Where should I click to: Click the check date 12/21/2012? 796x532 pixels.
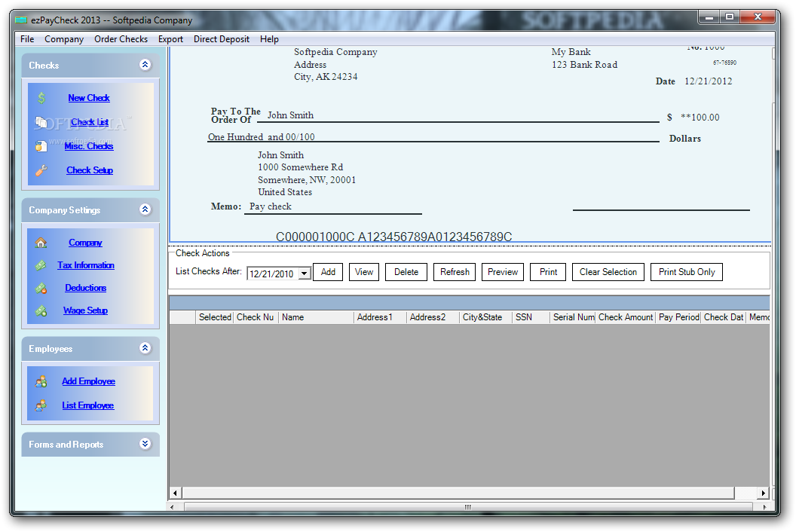click(x=708, y=81)
